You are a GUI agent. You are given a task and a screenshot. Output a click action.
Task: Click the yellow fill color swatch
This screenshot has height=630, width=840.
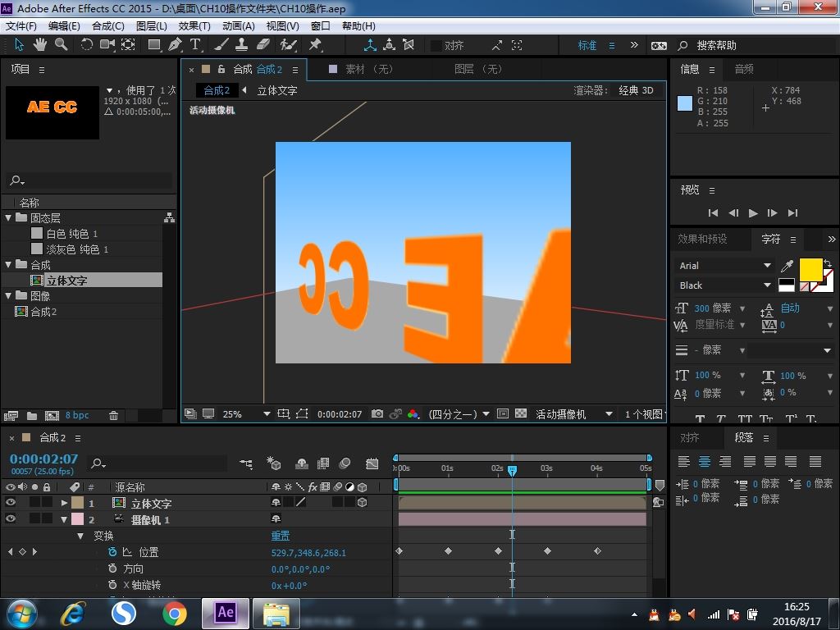click(810, 269)
